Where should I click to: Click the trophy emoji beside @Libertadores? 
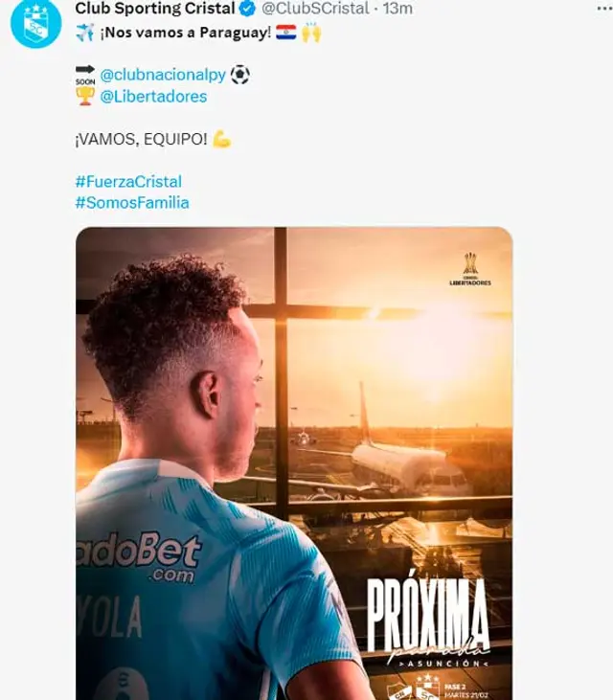tap(85, 96)
